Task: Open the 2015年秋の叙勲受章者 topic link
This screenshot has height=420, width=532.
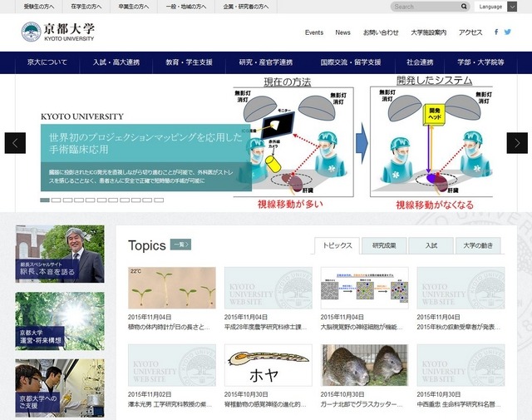Action: point(459,328)
